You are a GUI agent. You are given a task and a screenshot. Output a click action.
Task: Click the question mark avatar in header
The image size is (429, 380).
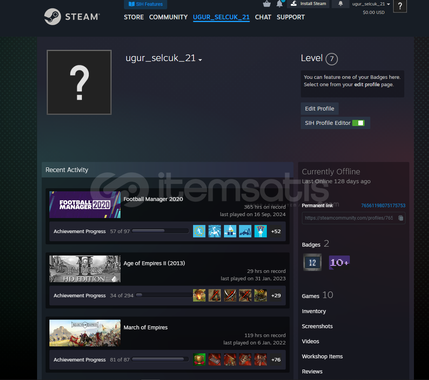[400, 6]
